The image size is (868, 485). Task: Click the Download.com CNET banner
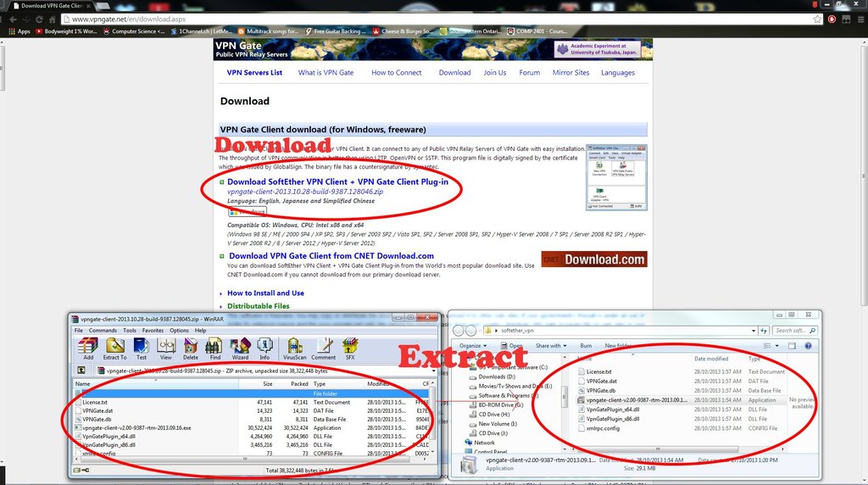594,259
